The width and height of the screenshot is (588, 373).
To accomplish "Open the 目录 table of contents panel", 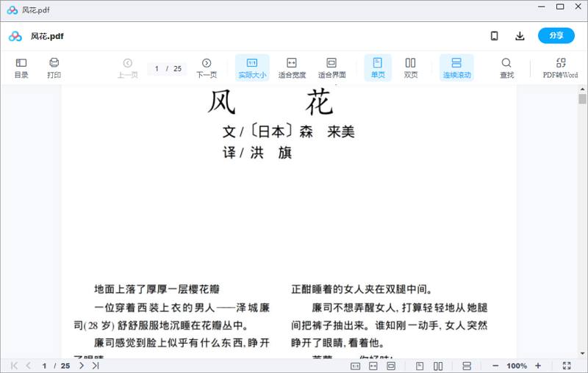I will click(21, 68).
